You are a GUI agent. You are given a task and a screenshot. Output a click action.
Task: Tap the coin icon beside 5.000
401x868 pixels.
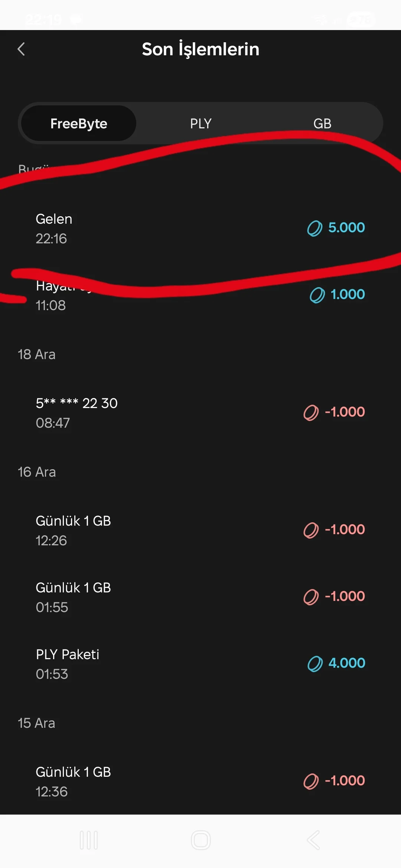coord(314,228)
